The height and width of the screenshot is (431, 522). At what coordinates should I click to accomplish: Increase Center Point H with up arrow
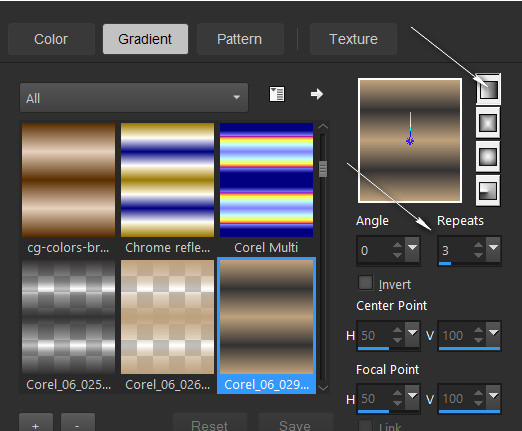tap(397, 330)
